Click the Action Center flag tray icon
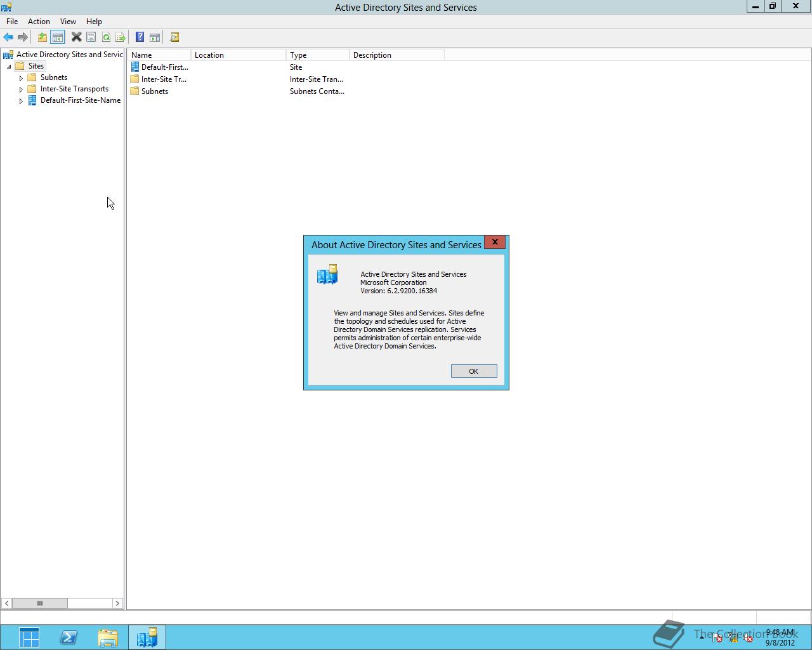This screenshot has width=812, height=650. point(717,638)
